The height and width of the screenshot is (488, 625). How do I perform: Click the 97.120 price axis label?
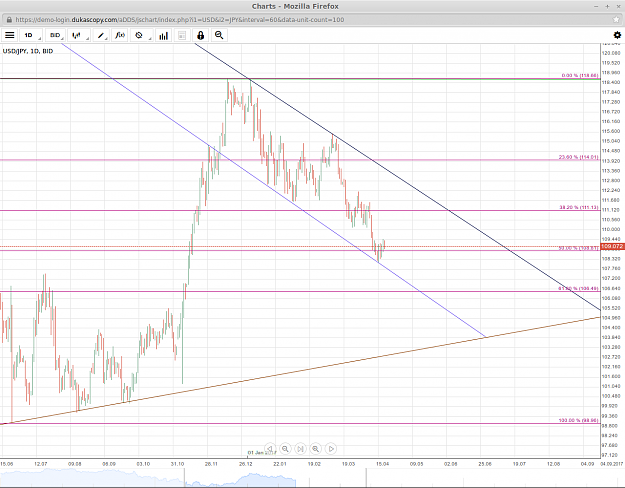[611, 455]
